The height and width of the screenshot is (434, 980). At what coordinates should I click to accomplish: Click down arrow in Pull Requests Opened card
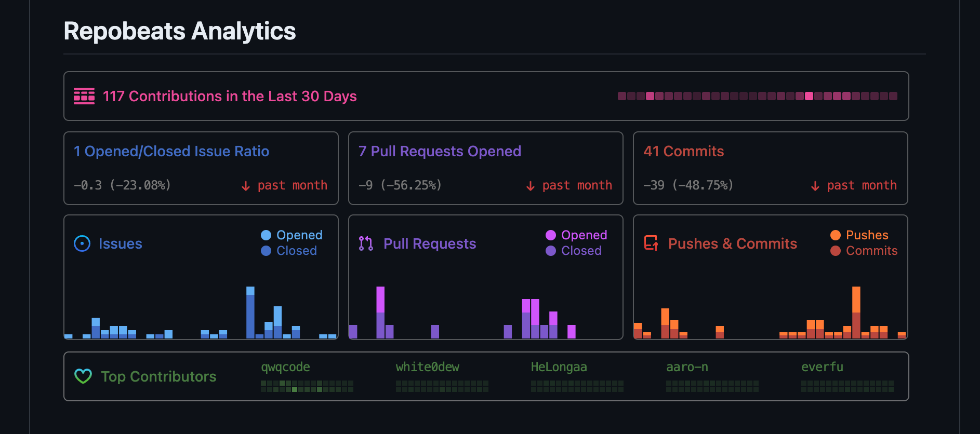(x=531, y=186)
